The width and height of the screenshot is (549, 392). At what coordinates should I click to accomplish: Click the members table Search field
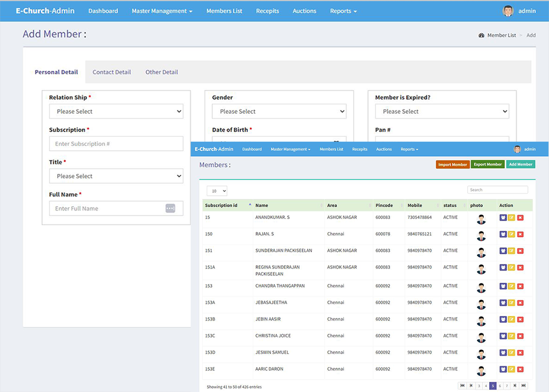(x=497, y=190)
